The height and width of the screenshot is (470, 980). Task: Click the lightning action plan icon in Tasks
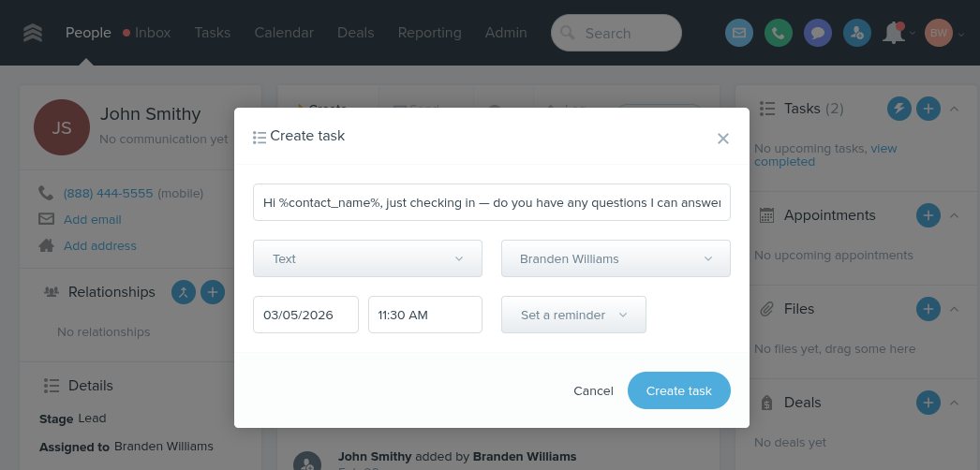[899, 109]
